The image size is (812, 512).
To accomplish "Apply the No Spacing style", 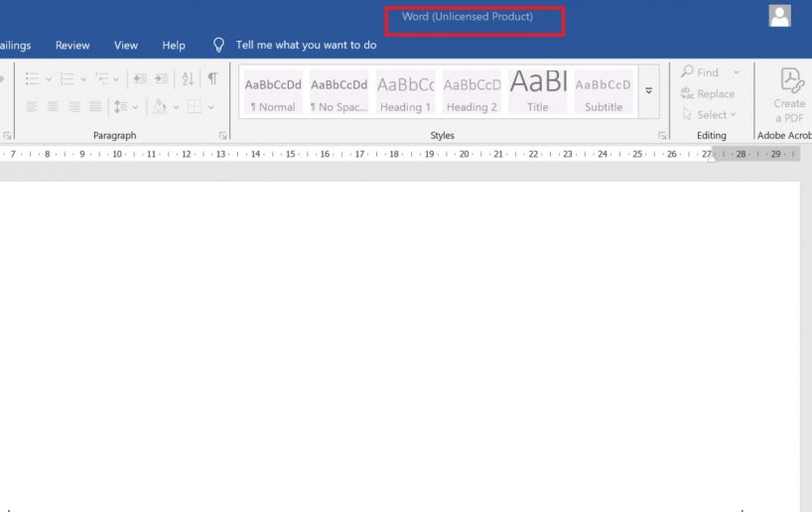I will click(339, 92).
